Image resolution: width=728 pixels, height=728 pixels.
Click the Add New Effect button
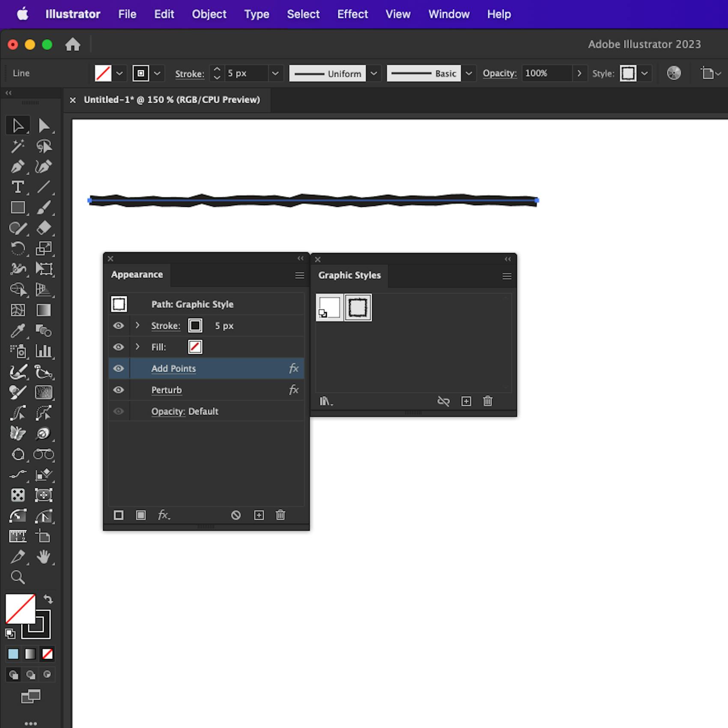click(164, 515)
